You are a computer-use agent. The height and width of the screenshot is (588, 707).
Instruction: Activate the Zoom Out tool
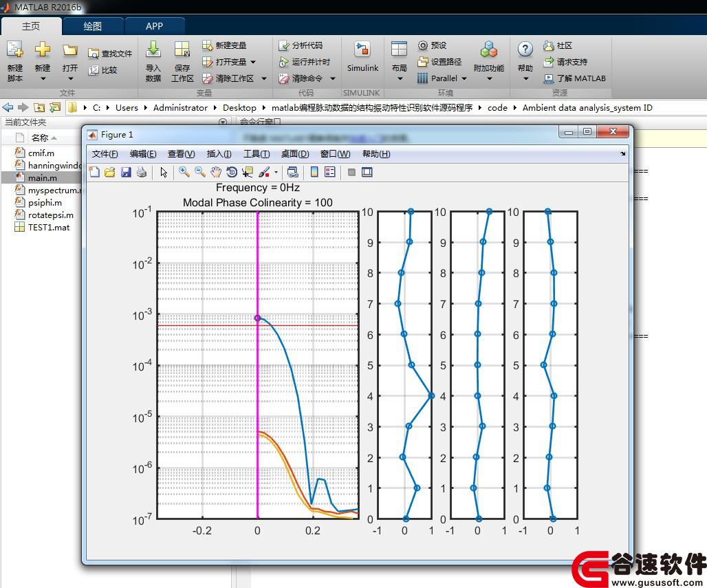(x=200, y=172)
